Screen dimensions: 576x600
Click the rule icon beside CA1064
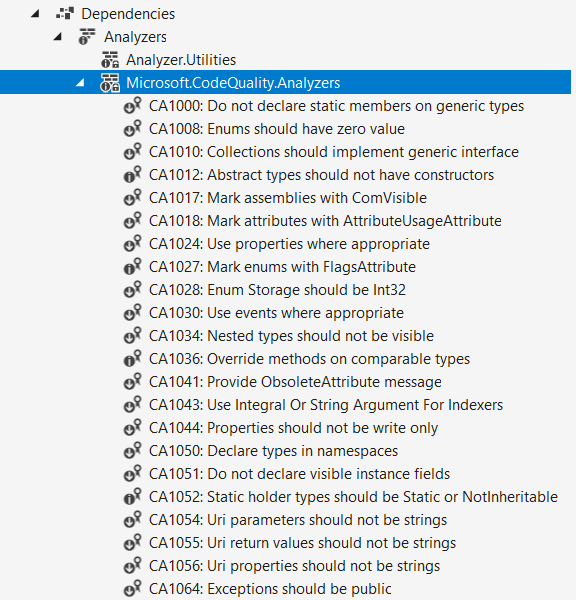tap(132, 589)
